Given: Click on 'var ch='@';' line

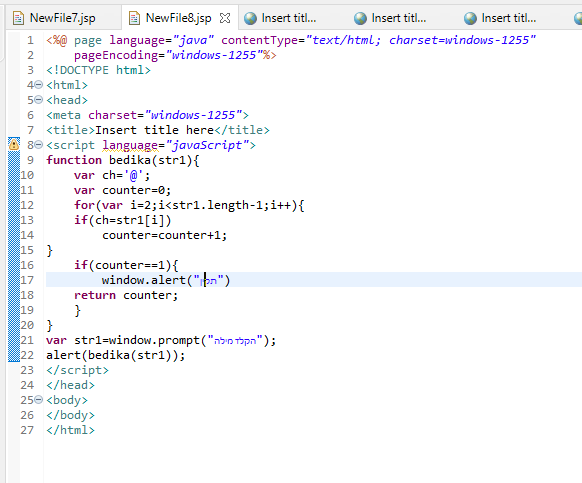Looking at the screenshot, I should click(112, 175).
